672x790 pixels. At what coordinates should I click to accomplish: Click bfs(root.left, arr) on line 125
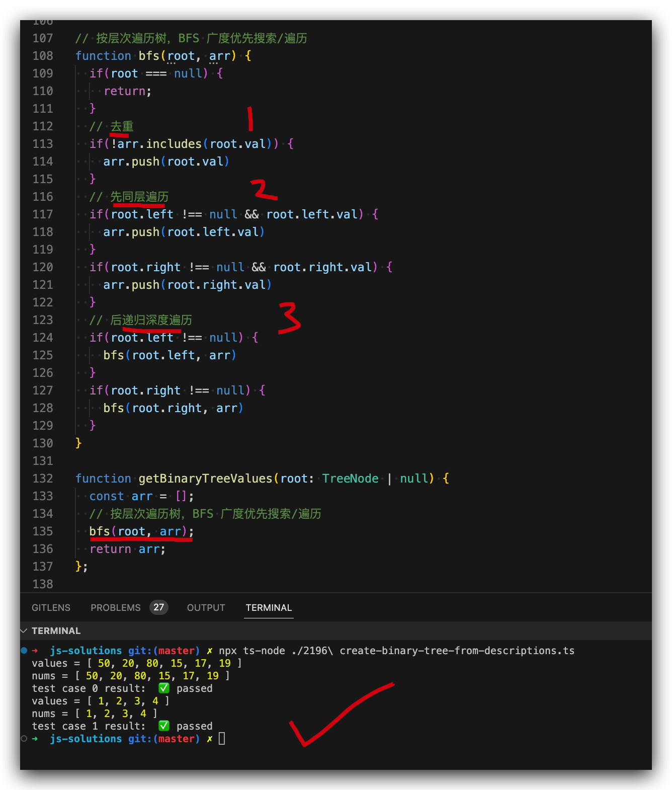(170, 355)
